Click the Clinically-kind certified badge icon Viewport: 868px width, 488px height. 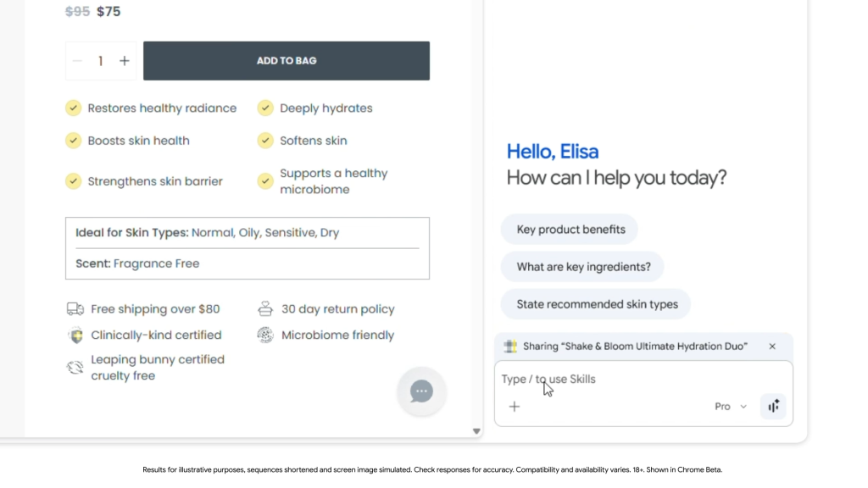click(75, 335)
